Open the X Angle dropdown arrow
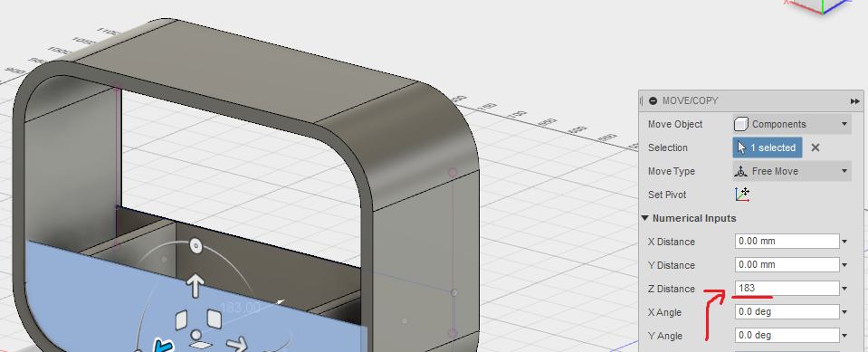The height and width of the screenshot is (352, 868). tap(844, 312)
